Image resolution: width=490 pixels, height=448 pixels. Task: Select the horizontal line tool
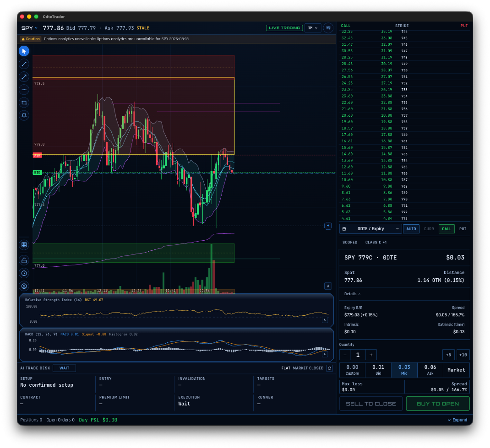point(24,90)
